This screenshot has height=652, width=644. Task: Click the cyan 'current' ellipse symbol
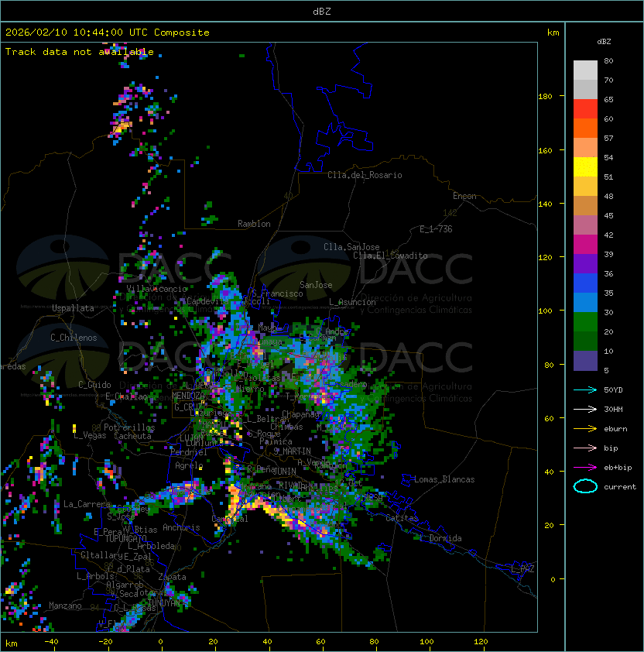(585, 486)
